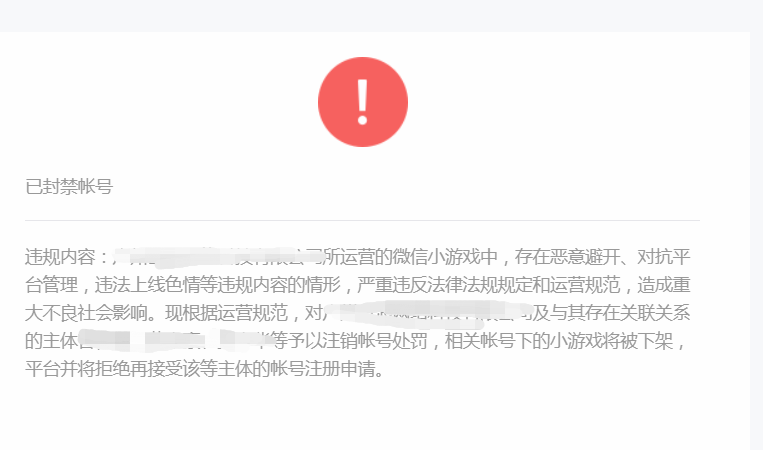763x450 pixels.
Task: Click the phrase 相关帐号下的小游戏将被下架
Action: (559, 341)
